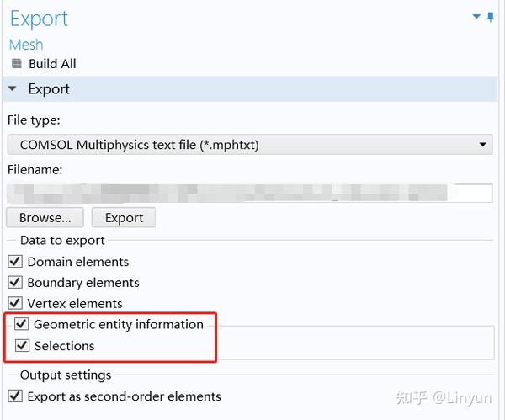Toggle Geometric entity information checkbox
This screenshot has height=420, width=505.
(22, 324)
